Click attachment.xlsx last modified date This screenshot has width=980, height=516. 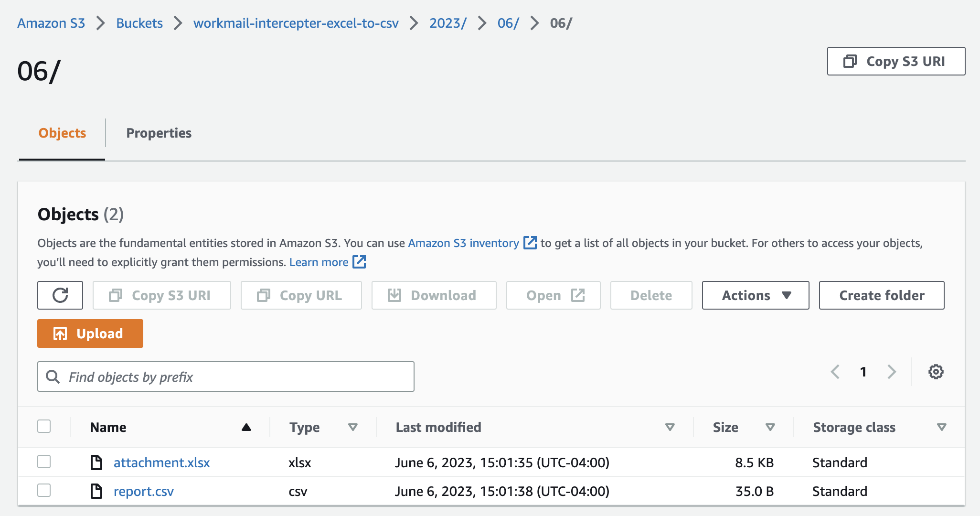pos(502,462)
